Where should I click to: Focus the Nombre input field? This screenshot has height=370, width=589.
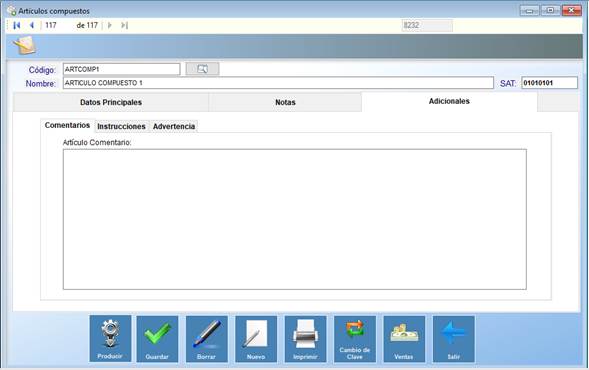[x=278, y=83]
